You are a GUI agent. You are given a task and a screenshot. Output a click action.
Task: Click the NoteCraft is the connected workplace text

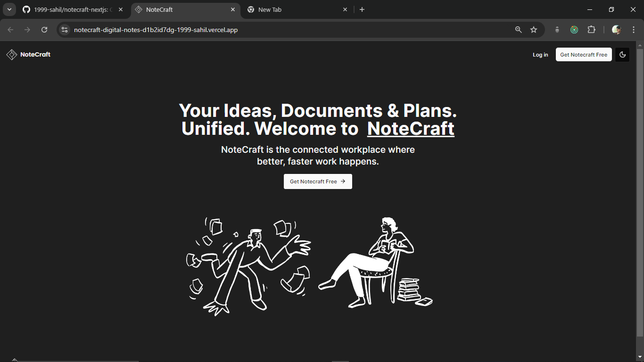pyautogui.click(x=318, y=156)
